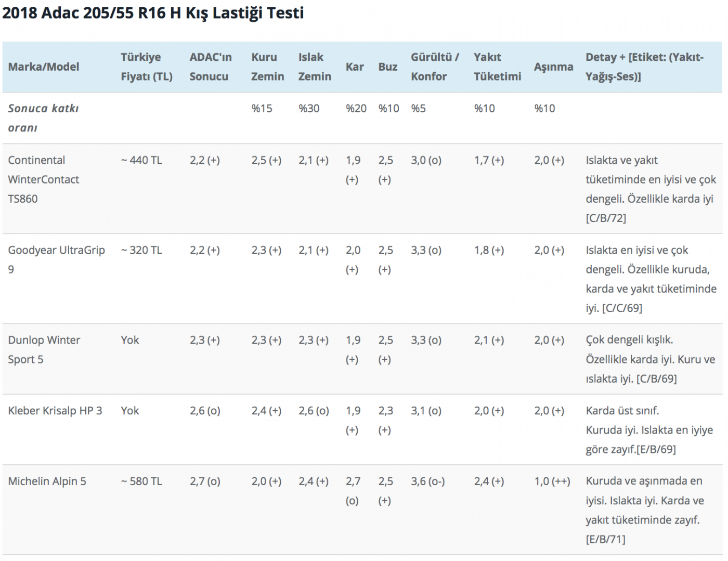Click Continental's '2,5 (+)' dry surface score
Image resolution: width=728 pixels, height=561 pixels.
[266, 160]
